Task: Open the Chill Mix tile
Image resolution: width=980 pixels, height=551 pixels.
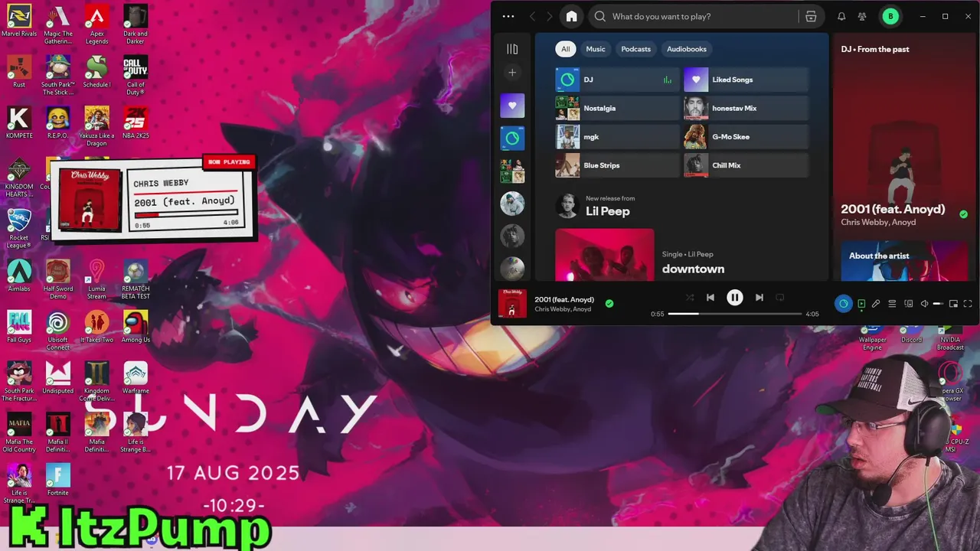Action: (x=746, y=165)
